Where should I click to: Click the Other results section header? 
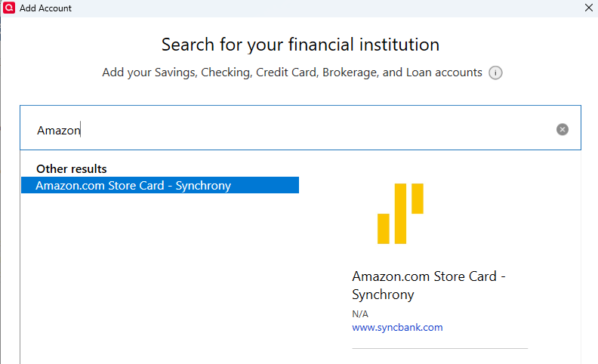[72, 169]
